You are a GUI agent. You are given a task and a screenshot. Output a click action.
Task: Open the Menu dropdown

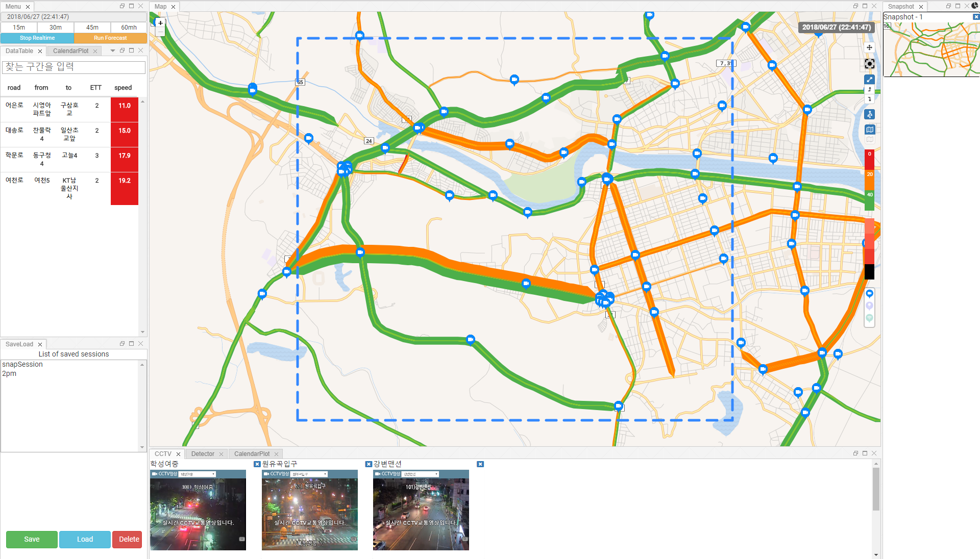pyautogui.click(x=12, y=6)
